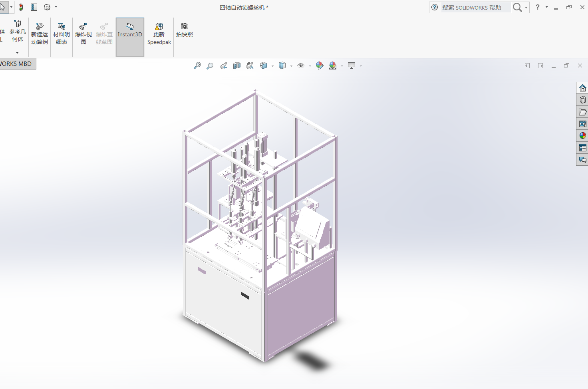Open the Select tool dropdown arrow
This screenshot has width=588, height=389.
11,7
